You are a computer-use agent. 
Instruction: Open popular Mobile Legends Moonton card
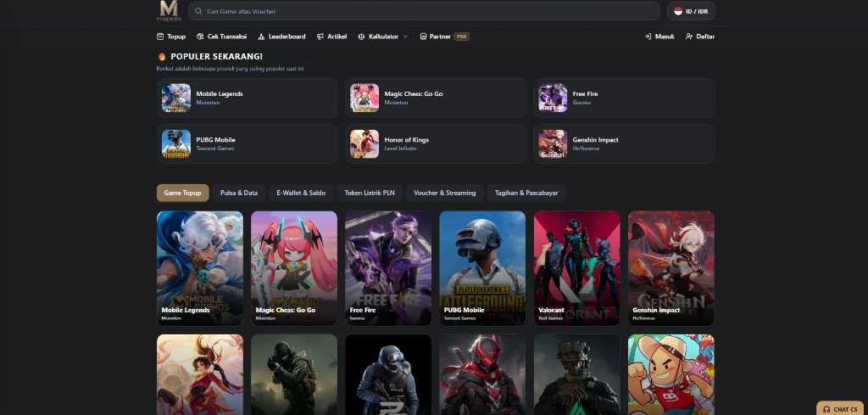click(x=248, y=98)
